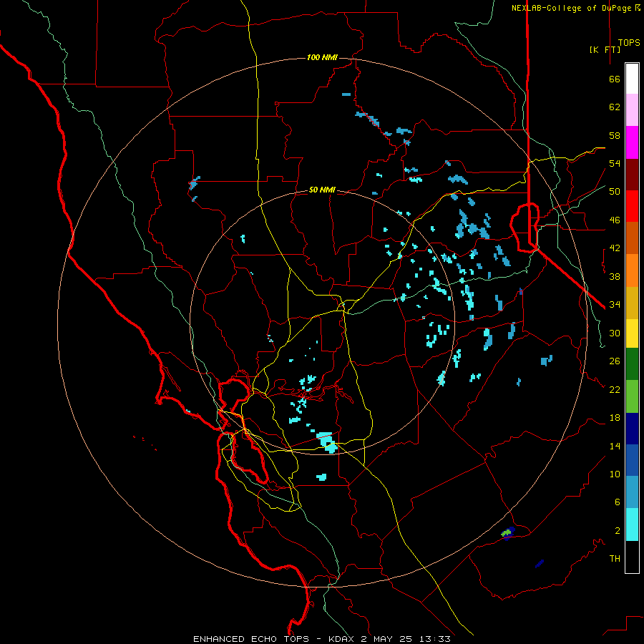Pick the cyan legend swatch
The height and width of the screenshot is (644, 644).
coord(632,525)
